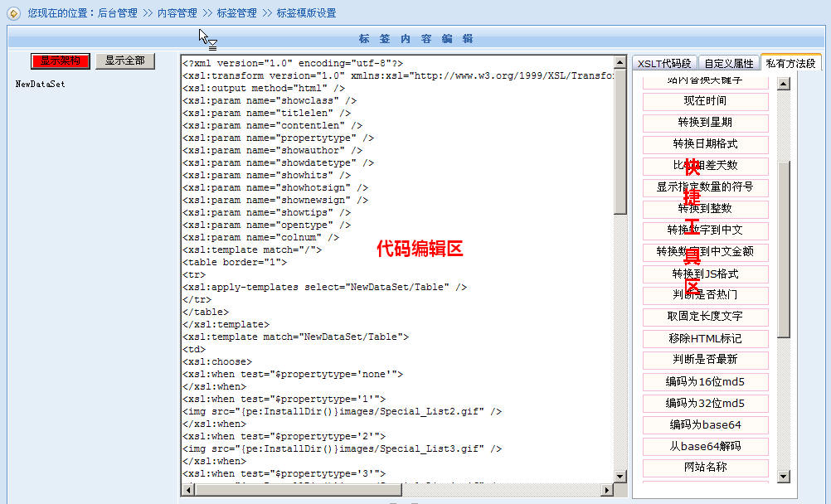Choose the 移除HTML标记 method button
Viewport: 831px width, 504px height.
tap(705, 338)
